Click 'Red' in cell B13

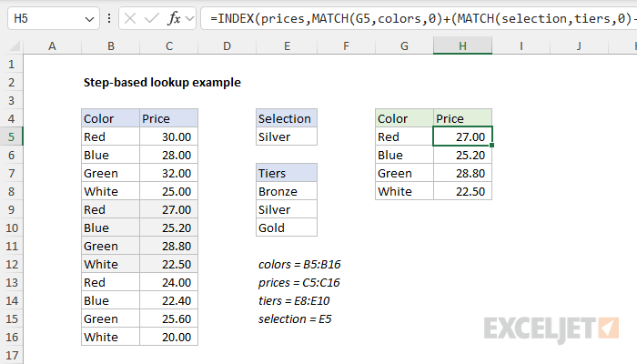pos(110,282)
